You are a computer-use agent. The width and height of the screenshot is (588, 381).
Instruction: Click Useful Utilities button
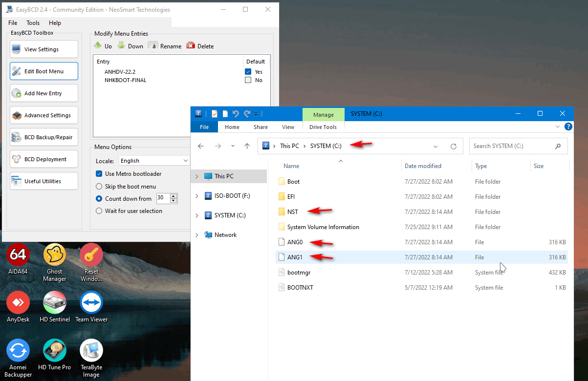click(x=44, y=181)
